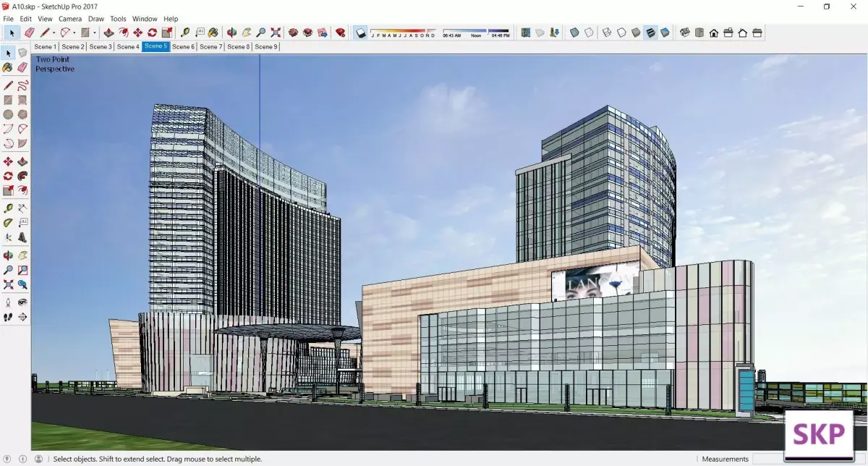Adjust the shadow month date slider
This screenshot has width=868, height=466.
click(404, 33)
